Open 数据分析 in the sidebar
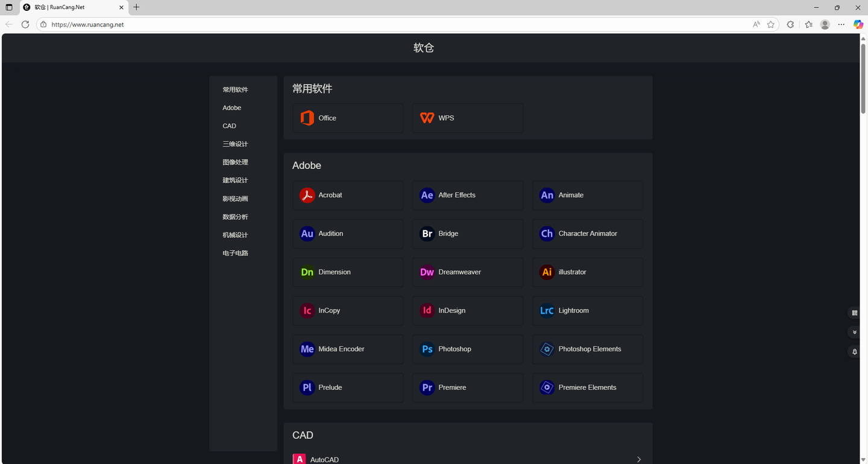 (x=235, y=217)
